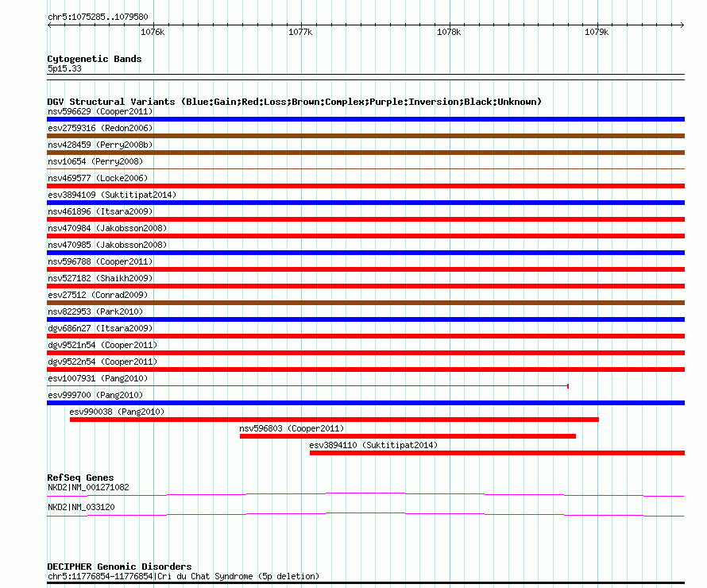Select the esv2759316 (Redon2006) variant label
This screenshot has width=707, height=588.
click(x=100, y=128)
